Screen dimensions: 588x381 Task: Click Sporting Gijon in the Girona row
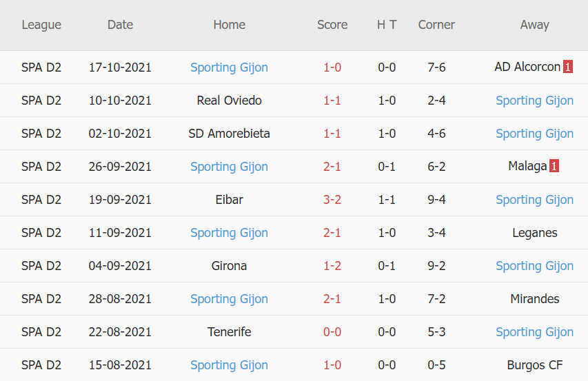coord(534,266)
